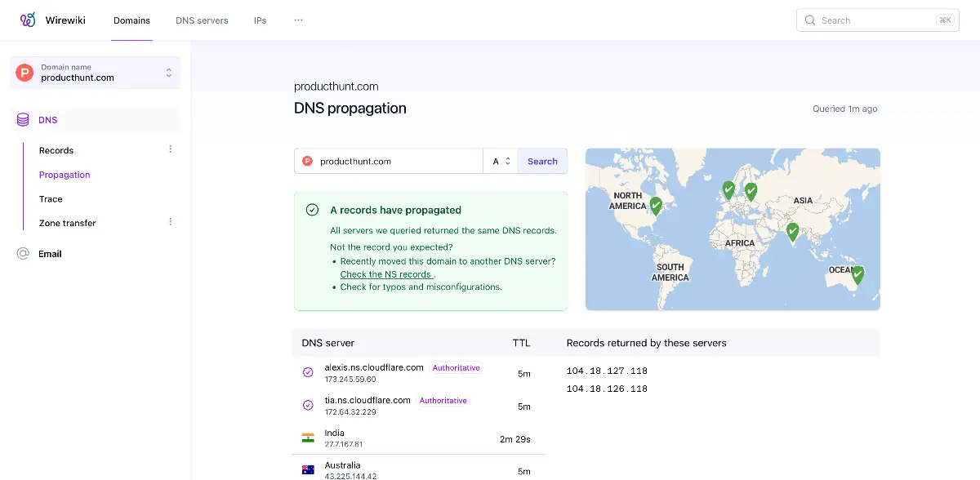
Task: Click Authoritative badge for alexis.ns.cloudflare.com
Action: coord(457,368)
